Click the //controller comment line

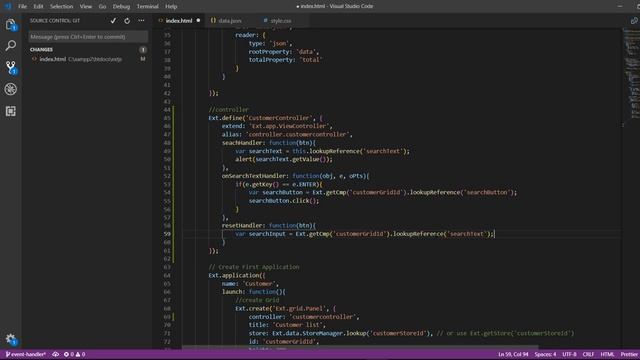(229, 109)
